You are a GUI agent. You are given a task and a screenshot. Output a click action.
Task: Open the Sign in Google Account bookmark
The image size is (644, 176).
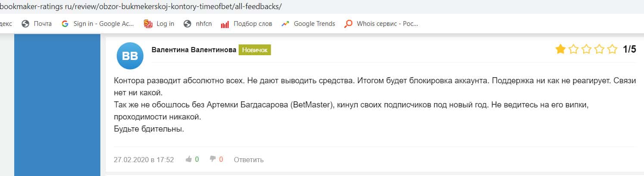pyautogui.click(x=98, y=24)
